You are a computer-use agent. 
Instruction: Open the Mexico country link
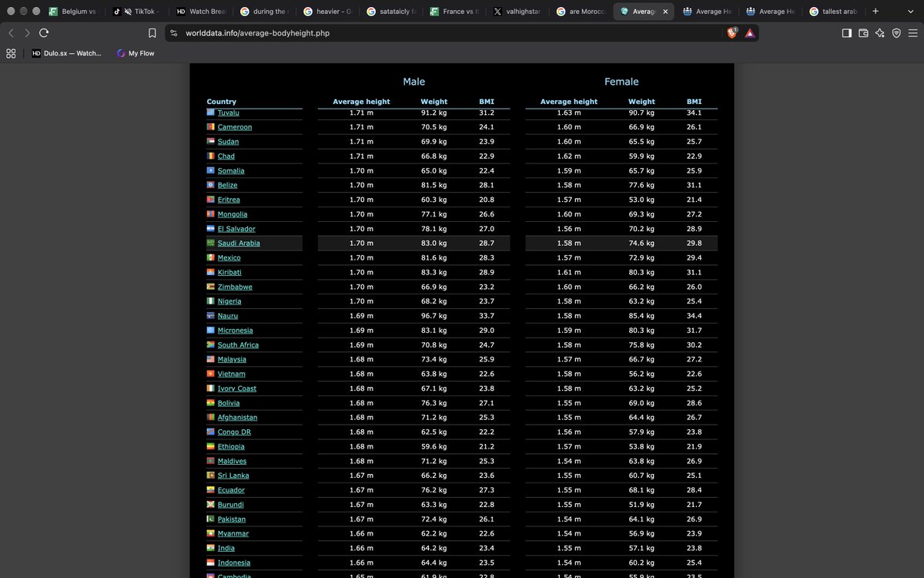229,258
